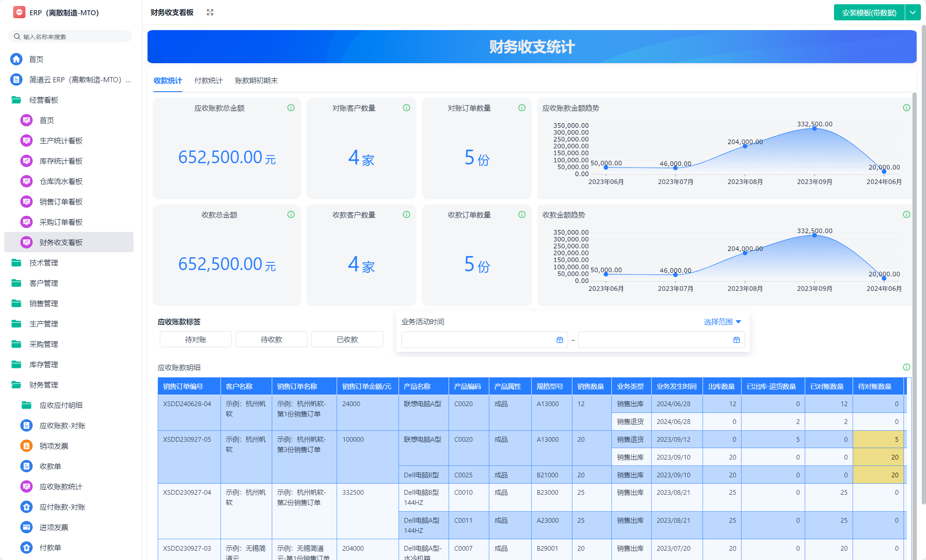This screenshot has width=926, height=560.
Task: Open calendar icon of start date field
Action: tap(560, 340)
